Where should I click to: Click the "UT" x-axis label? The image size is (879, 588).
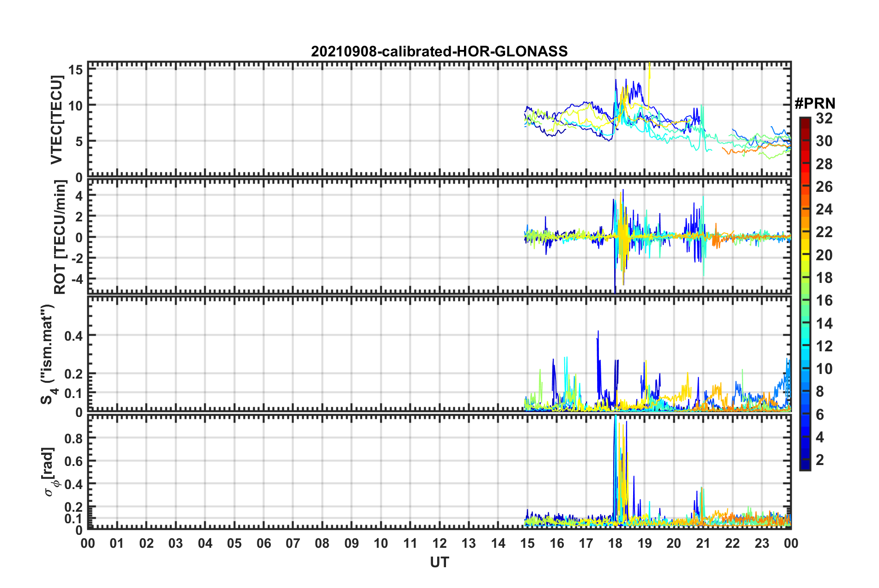439,562
